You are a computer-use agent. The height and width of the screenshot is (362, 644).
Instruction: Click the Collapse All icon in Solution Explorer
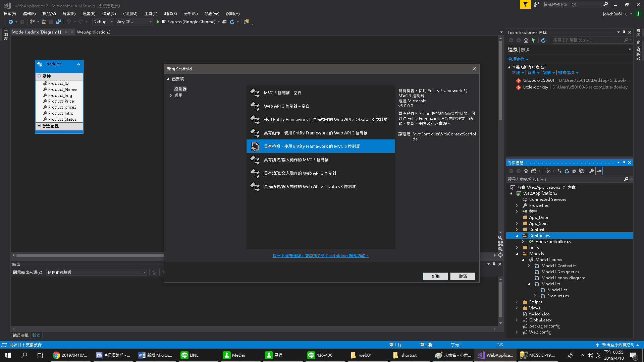click(x=574, y=171)
